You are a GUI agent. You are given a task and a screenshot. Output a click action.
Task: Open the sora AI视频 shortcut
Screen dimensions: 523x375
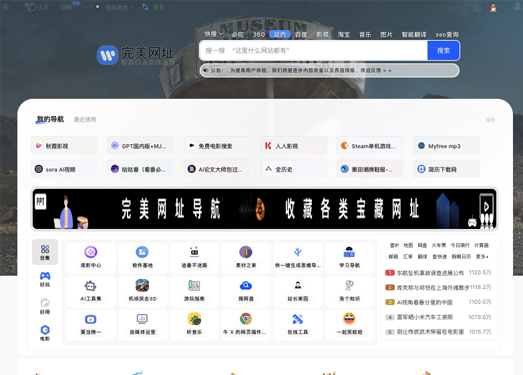pyautogui.click(x=64, y=169)
